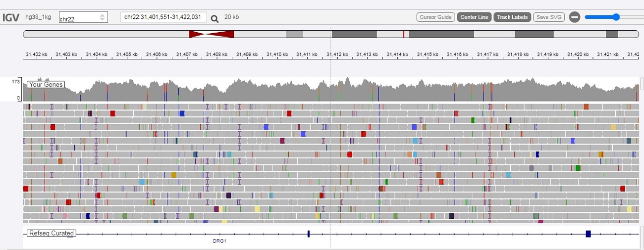Click the IGV logo
644x250 pixels.
click(10, 17)
